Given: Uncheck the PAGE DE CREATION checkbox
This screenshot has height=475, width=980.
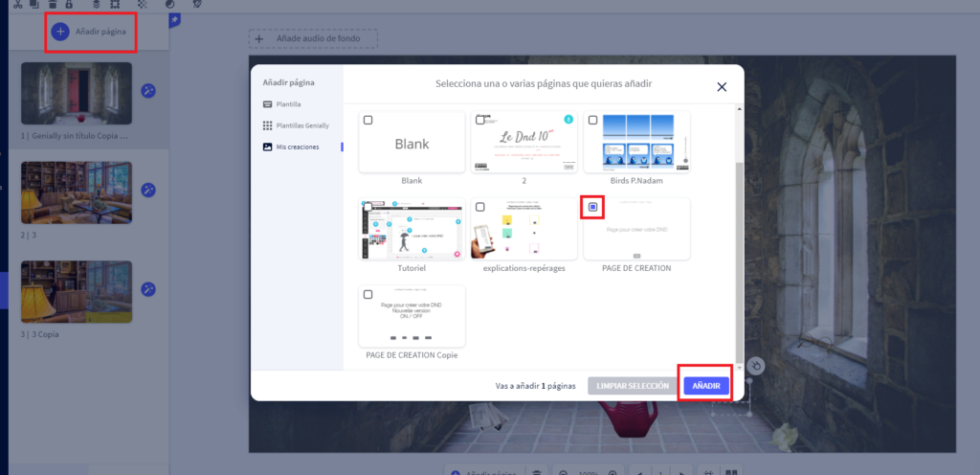Looking at the screenshot, I should click(x=592, y=206).
